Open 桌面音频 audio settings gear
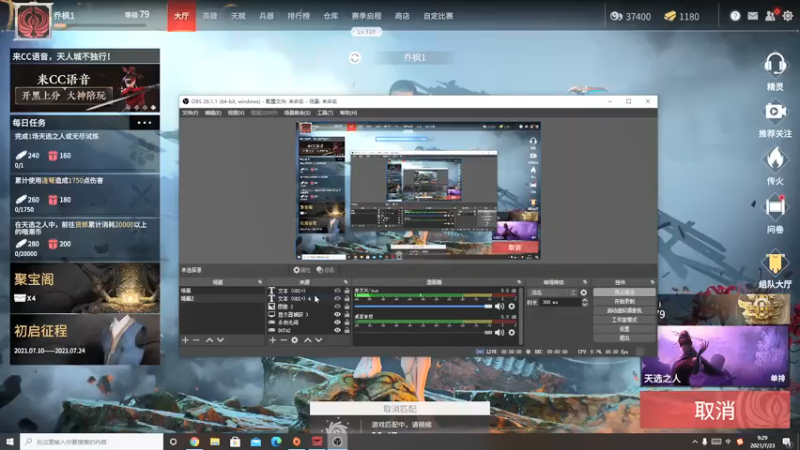Screen dimensions: 800x450 pyautogui.click(x=512, y=333)
